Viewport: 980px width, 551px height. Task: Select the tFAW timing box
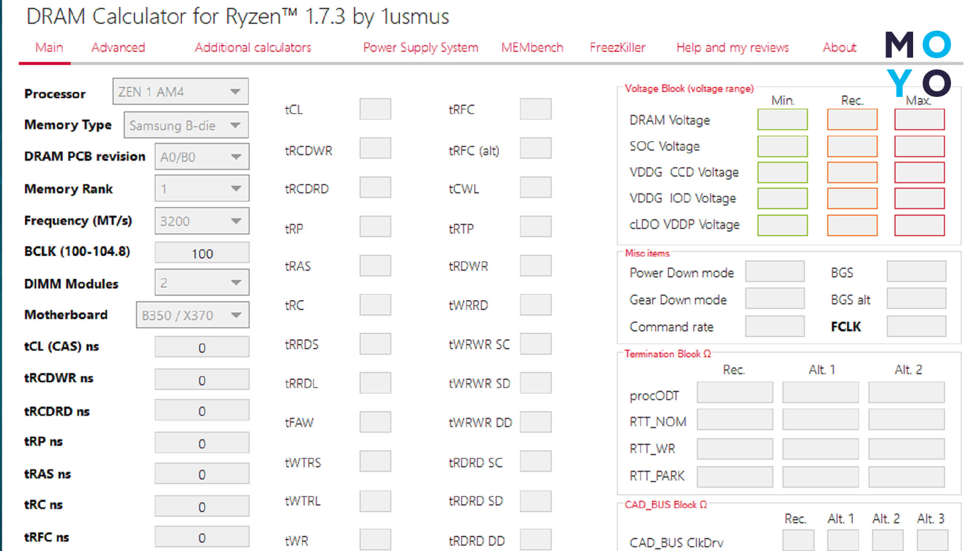[x=375, y=422]
